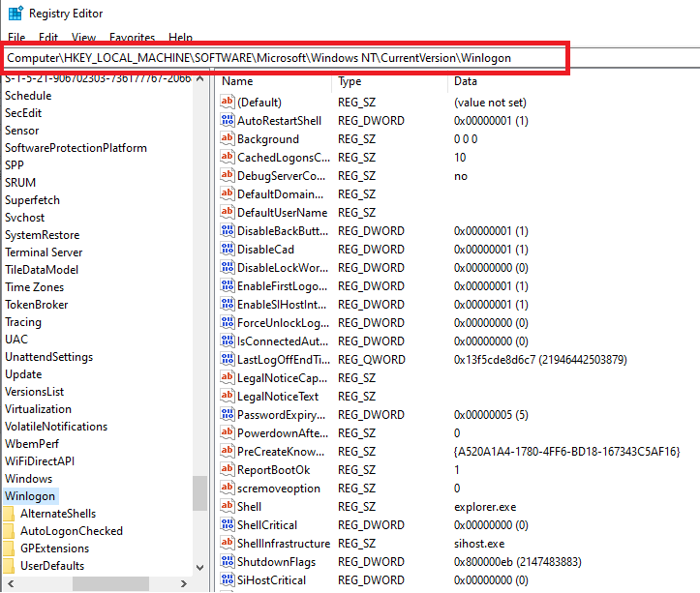The width and height of the screenshot is (700, 593).
Task: Click the EnableFirstLogo... DWORD icon
Action: [228, 286]
